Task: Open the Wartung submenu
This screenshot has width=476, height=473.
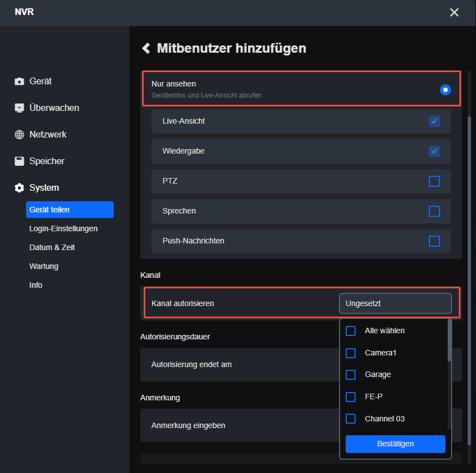Action: click(x=44, y=266)
